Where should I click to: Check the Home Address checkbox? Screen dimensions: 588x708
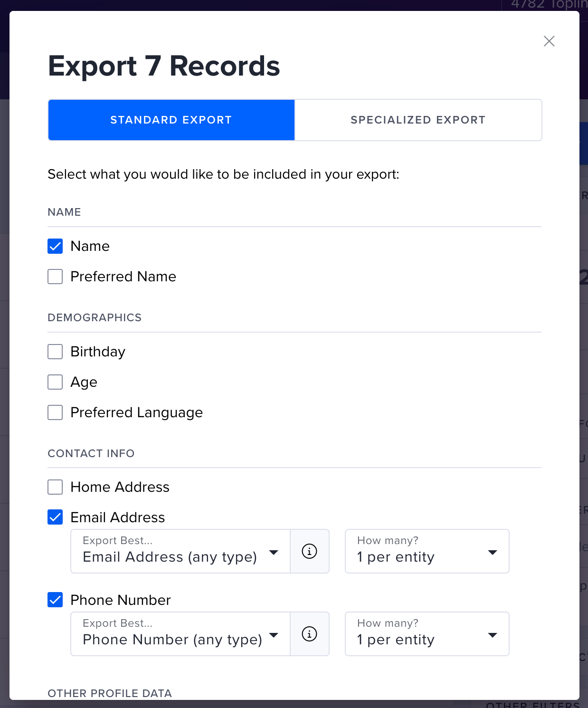click(55, 487)
